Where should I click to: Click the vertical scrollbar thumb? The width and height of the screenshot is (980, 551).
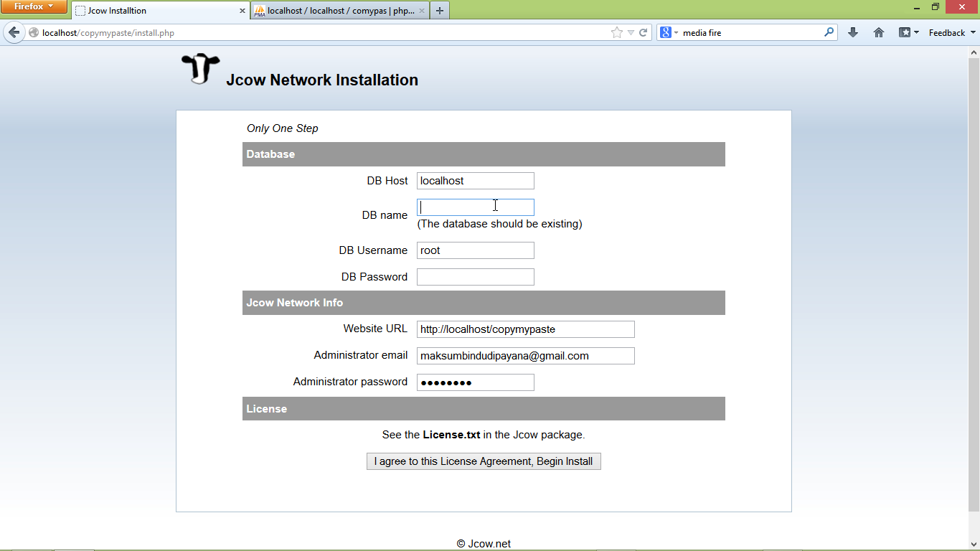point(974,285)
